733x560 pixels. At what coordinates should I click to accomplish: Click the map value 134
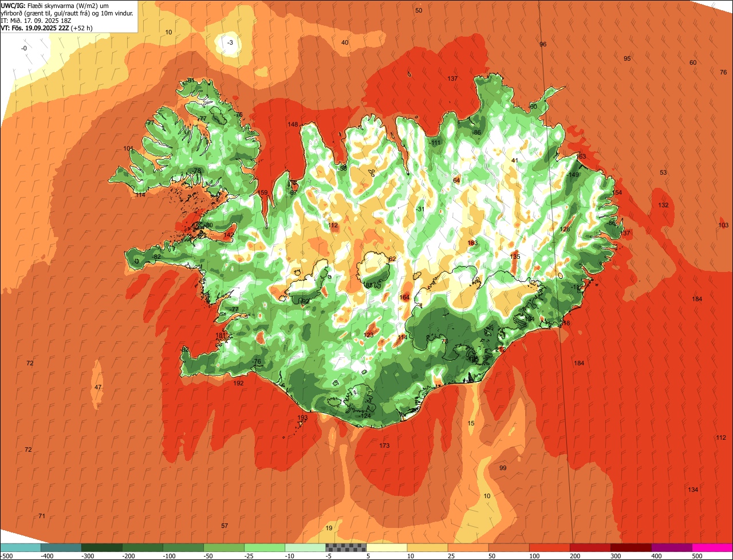point(693,490)
